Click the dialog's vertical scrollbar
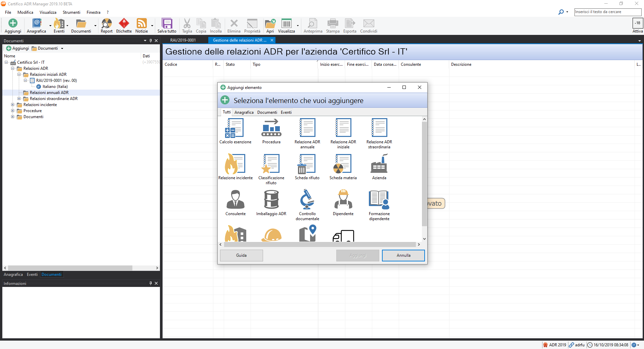Image resolution: width=644 pixels, height=349 pixels. 424,174
